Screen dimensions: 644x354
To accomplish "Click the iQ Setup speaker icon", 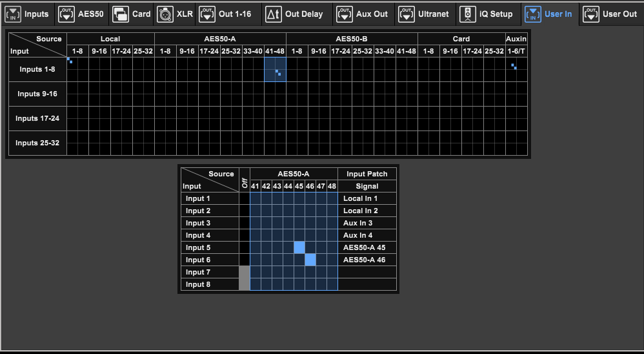I will (468, 14).
